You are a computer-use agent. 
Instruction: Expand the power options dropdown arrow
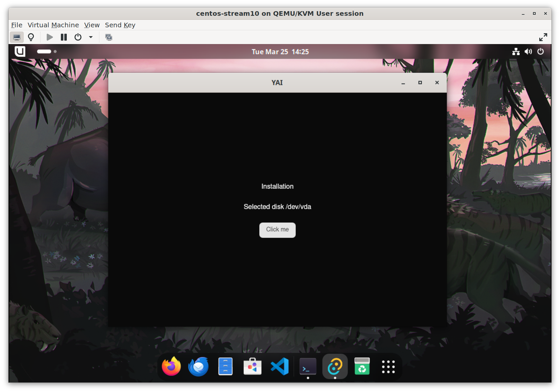91,37
